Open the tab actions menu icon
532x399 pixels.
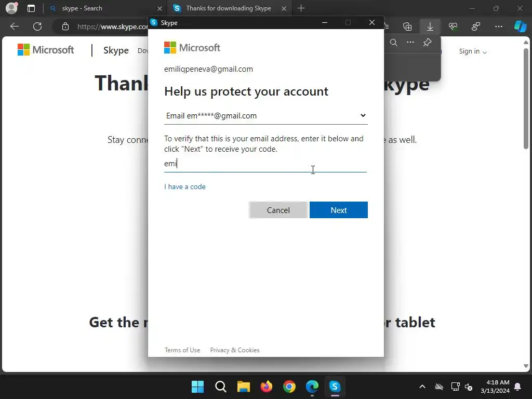[x=31, y=8]
